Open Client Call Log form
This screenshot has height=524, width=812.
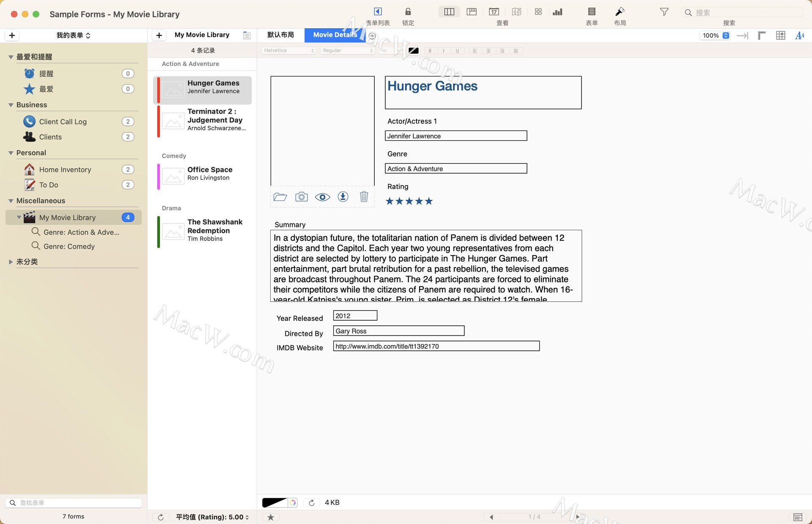pos(79,122)
